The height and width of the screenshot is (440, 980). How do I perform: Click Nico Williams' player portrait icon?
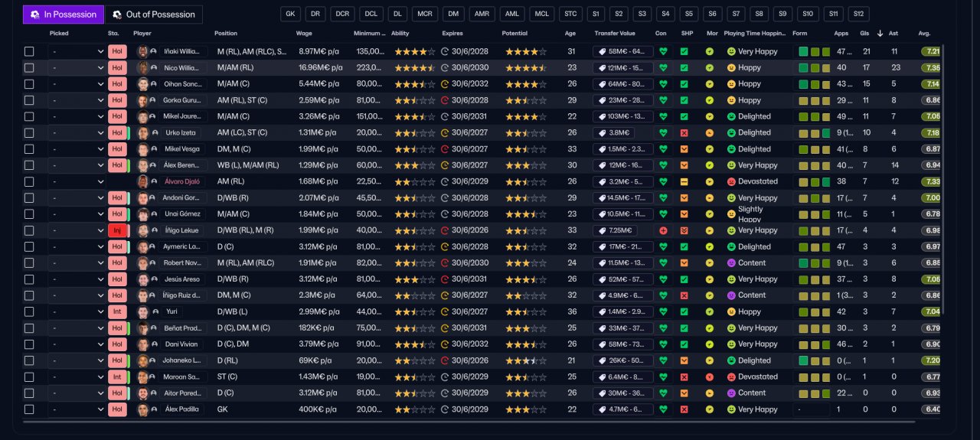142,68
